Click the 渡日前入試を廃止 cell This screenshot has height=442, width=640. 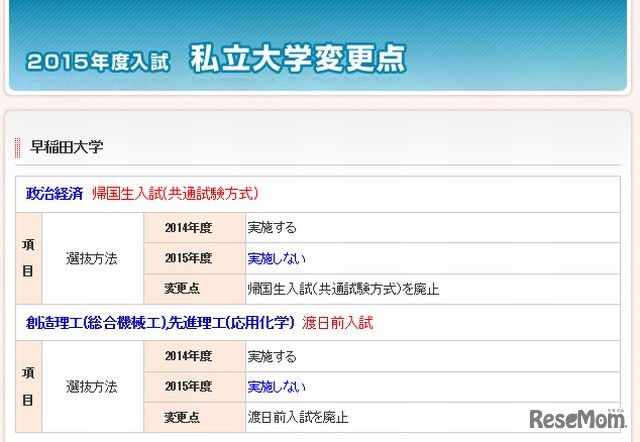pyautogui.click(x=433, y=417)
